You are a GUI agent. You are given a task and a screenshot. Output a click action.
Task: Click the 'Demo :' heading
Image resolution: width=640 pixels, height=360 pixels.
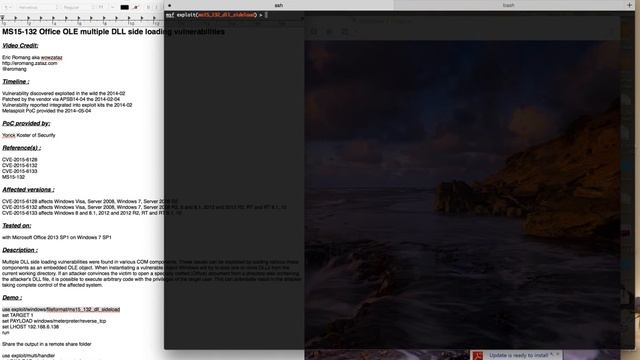[12, 297]
